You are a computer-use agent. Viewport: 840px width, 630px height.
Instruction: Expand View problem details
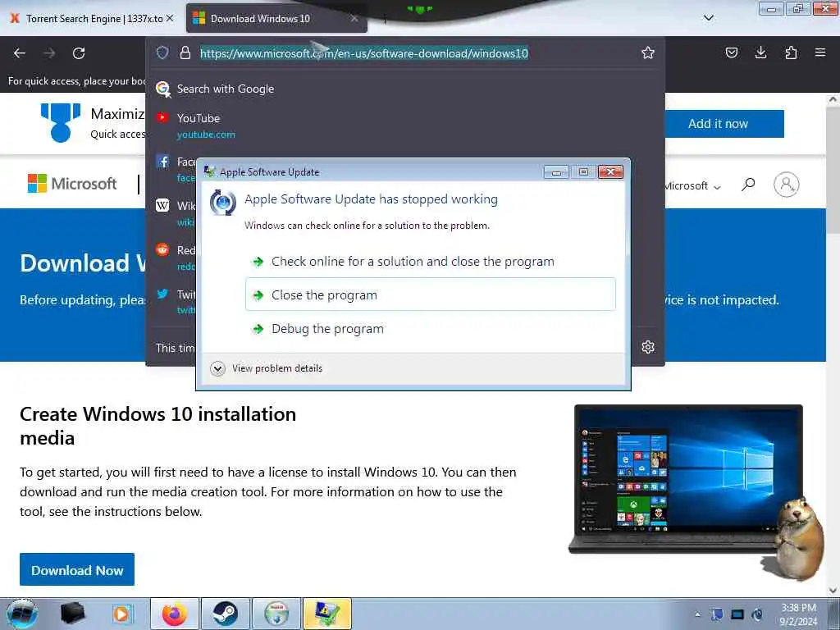(267, 368)
